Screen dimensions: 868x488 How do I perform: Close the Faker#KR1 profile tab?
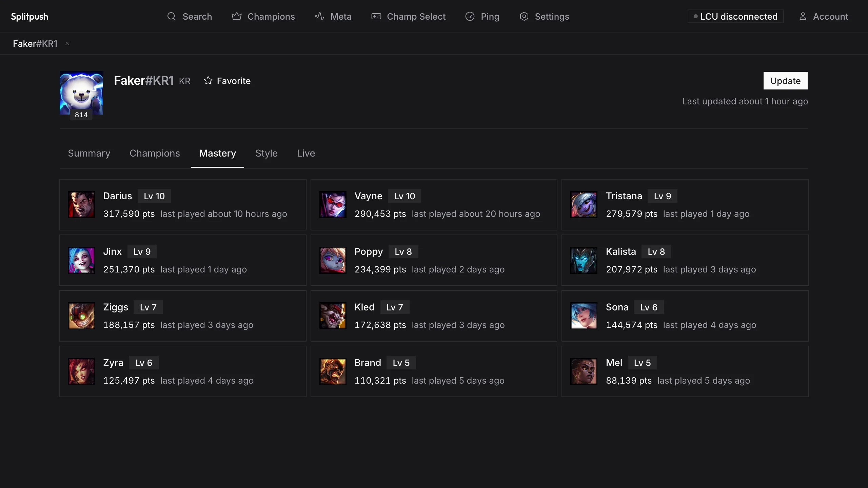coord(67,43)
